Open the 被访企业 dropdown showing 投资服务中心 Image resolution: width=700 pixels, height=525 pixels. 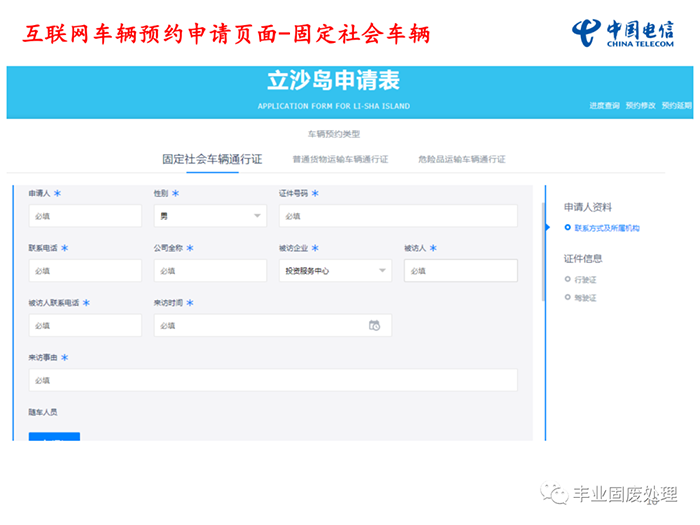click(x=382, y=271)
